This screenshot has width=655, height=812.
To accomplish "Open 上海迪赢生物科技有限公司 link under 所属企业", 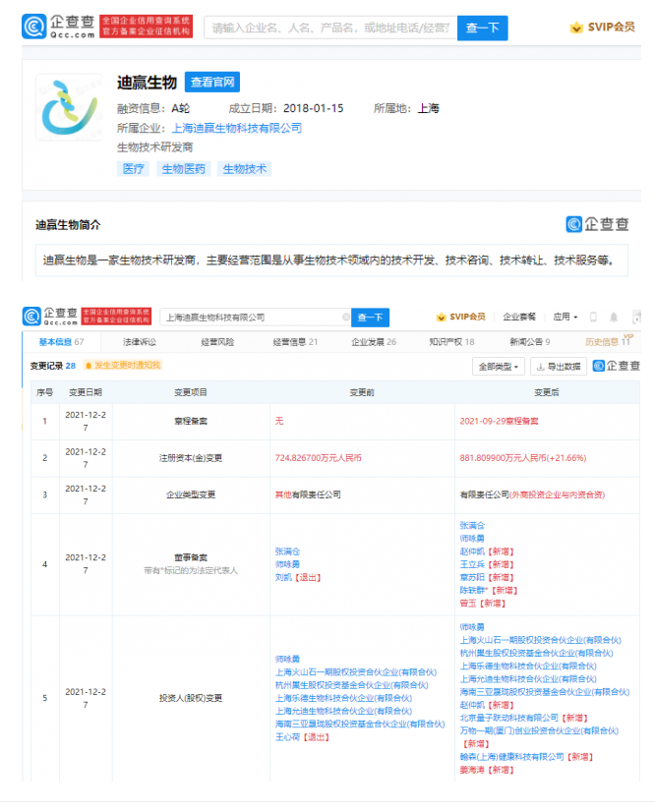I will (237, 128).
